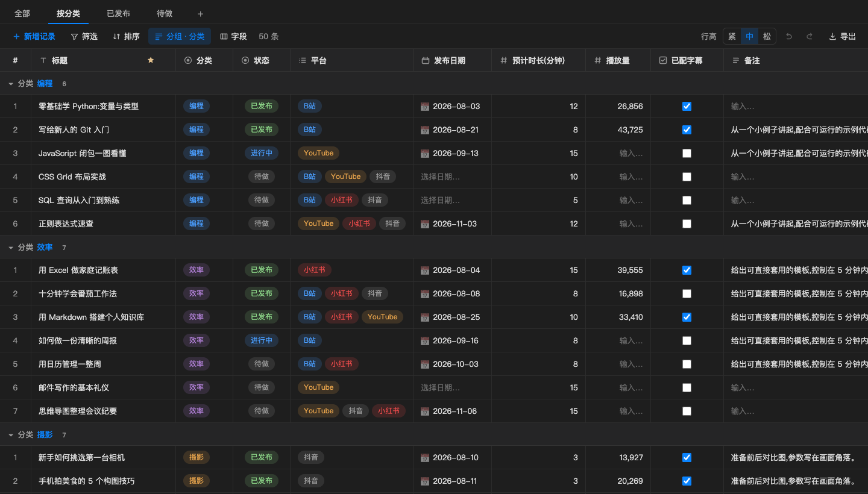868x494 pixels.
Task: Open the 排序 sort options
Action: point(126,37)
